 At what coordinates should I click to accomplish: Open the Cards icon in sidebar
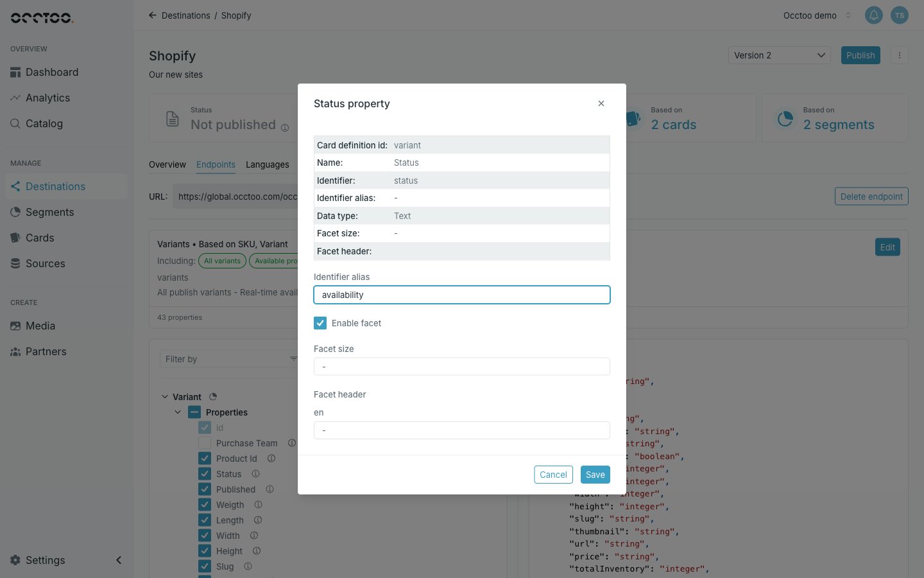pos(15,238)
